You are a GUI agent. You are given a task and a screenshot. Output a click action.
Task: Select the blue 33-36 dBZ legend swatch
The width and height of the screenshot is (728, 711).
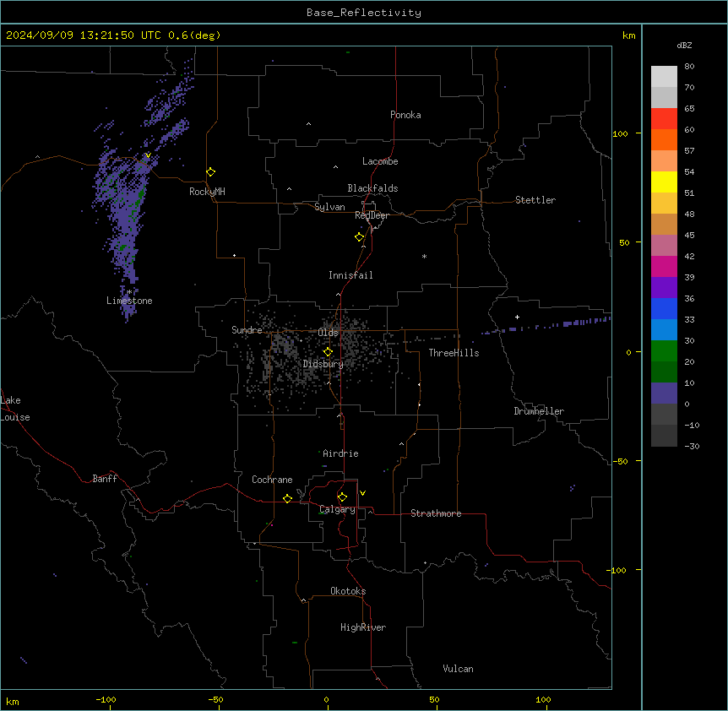[x=664, y=308]
